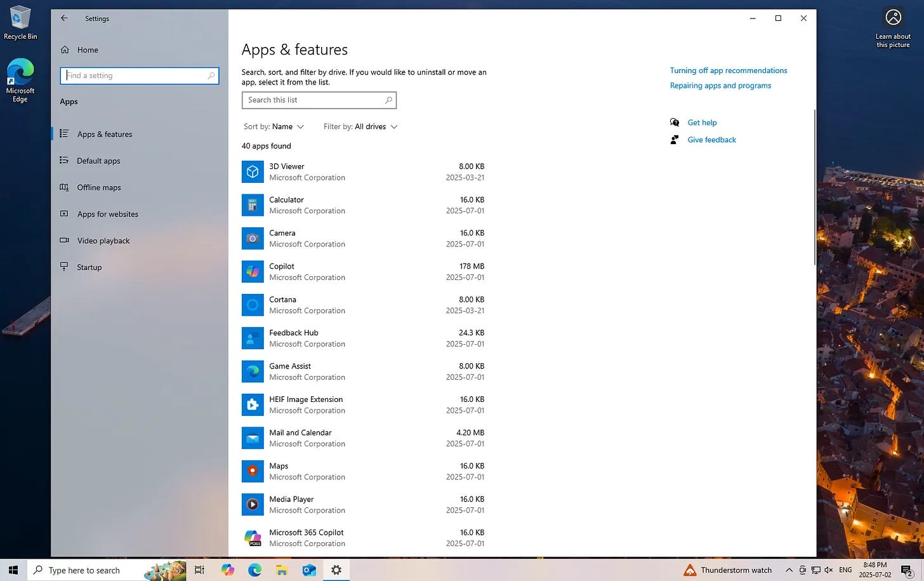Click the Camera app icon
The image size is (924, 581).
[253, 239]
